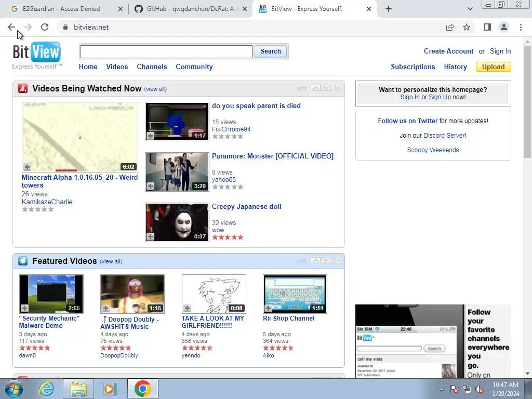Open the Community navigation item
This screenshot has width=532, height=399.
pyautogui.click(x=194, y=67)
